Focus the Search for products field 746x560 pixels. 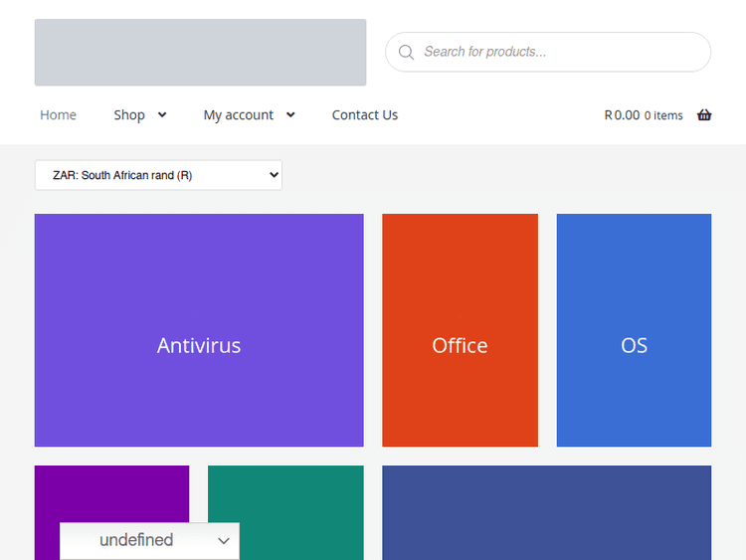[x=557, y=52]
